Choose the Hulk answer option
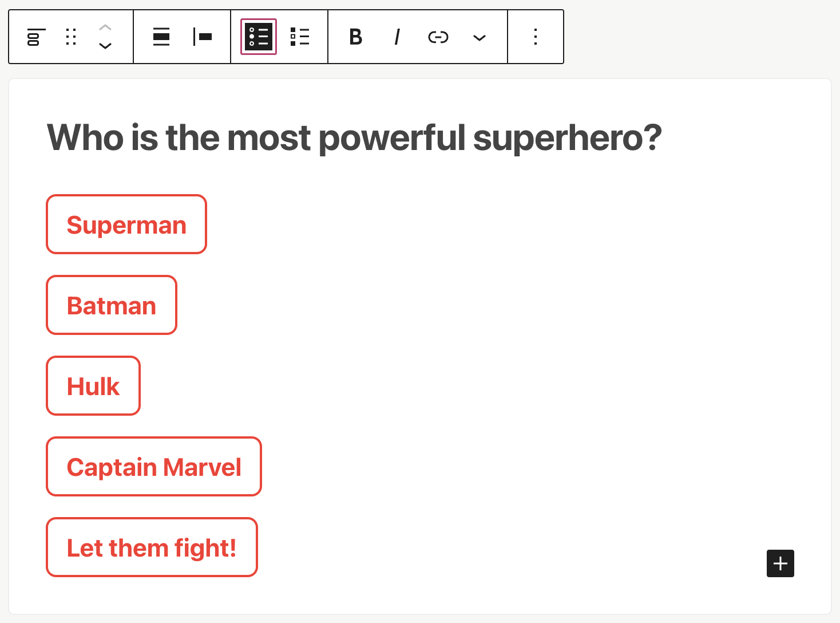 [x=93, y=386]
